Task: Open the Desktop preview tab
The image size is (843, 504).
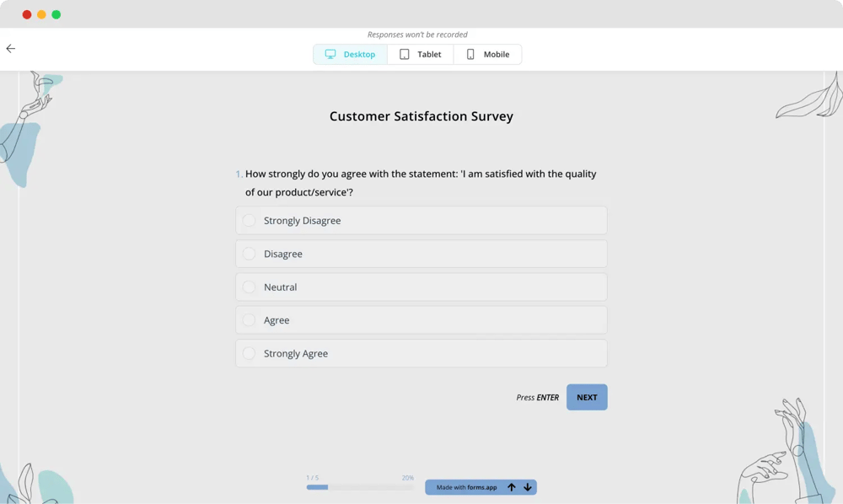Action: point(351,55)
